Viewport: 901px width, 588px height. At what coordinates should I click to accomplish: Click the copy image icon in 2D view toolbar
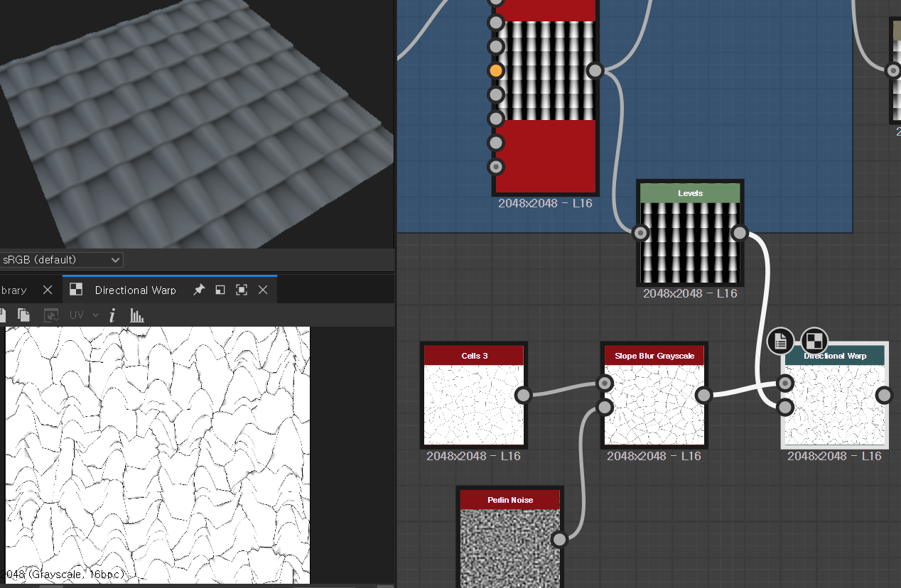pos(23,315)
